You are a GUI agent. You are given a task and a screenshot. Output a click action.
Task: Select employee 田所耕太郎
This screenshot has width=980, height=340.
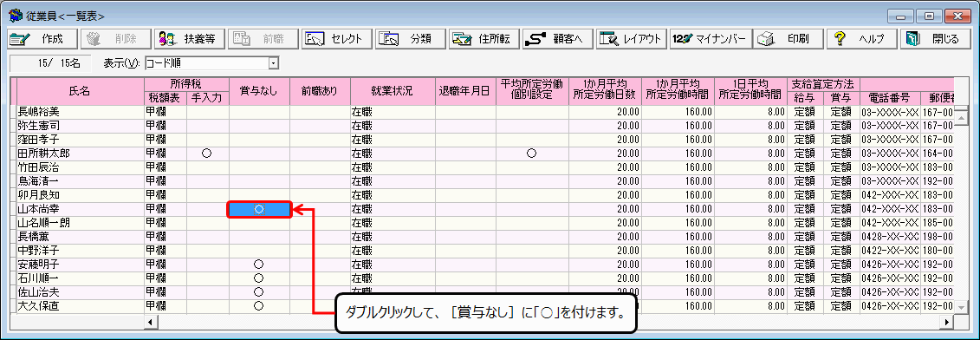tap(80, 154)
